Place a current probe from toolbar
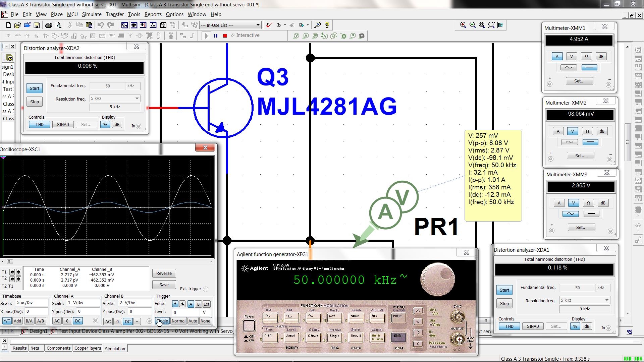Image resolution: width=644 pixels, height=362 pixels. point(306,36)
